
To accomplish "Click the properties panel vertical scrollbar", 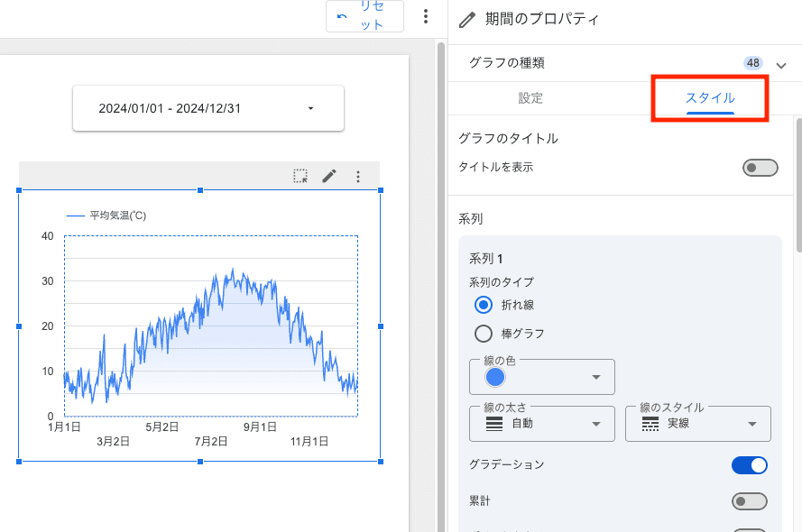I will 797,180.
